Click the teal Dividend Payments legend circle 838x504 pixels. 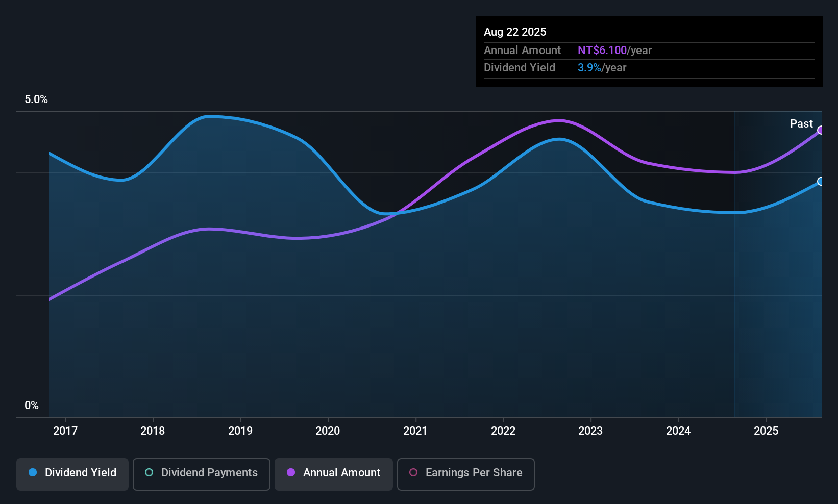click(x=149, y=472)
